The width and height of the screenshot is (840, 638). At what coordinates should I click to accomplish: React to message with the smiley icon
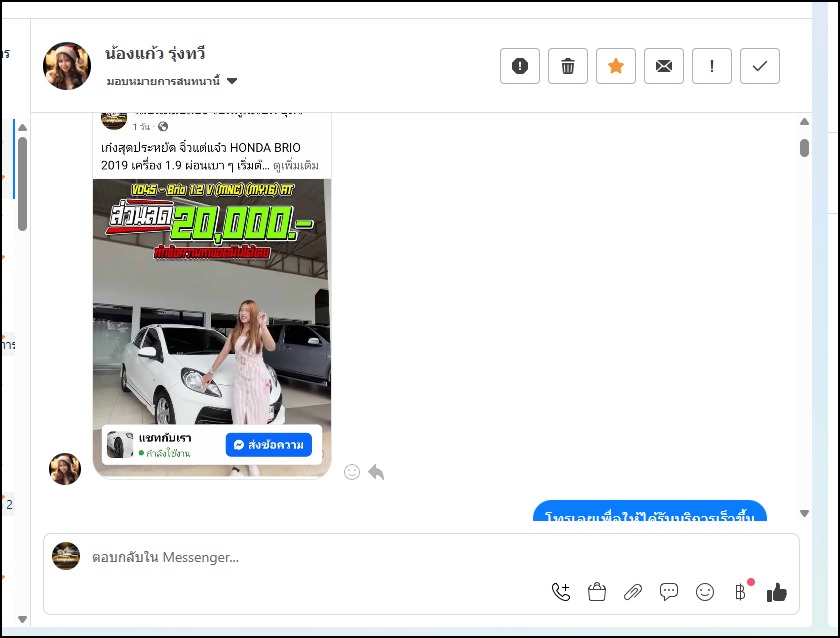pyautogui.click(x=352, y=472)
